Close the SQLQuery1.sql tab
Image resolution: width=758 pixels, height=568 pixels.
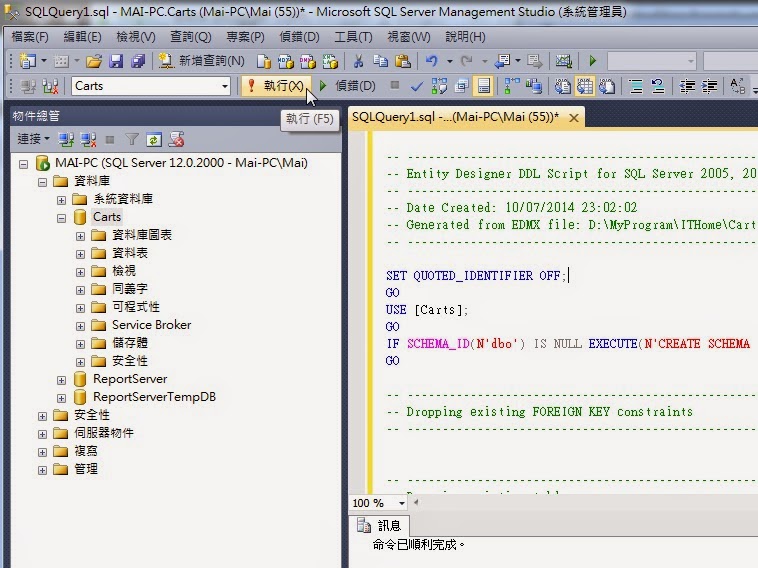tap(574, 117)
